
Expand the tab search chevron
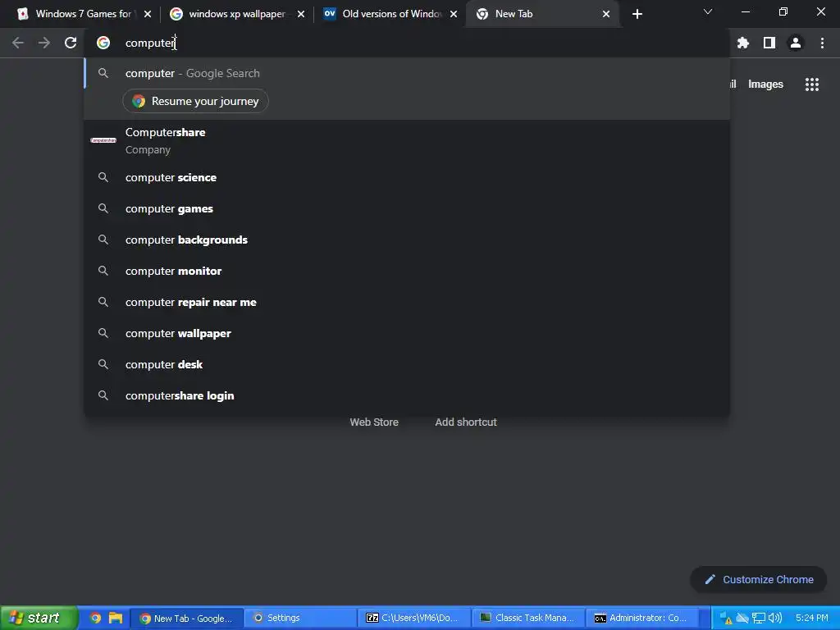pyautogui.click(x=708, y=11)
